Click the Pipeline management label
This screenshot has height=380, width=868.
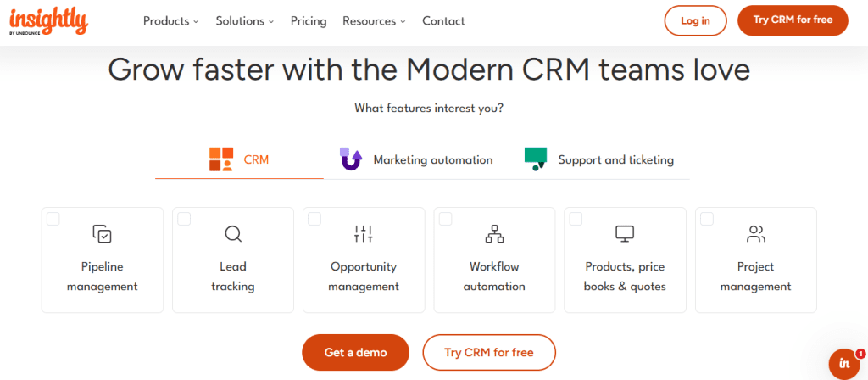pyautogui.click(x=103, y=277)
